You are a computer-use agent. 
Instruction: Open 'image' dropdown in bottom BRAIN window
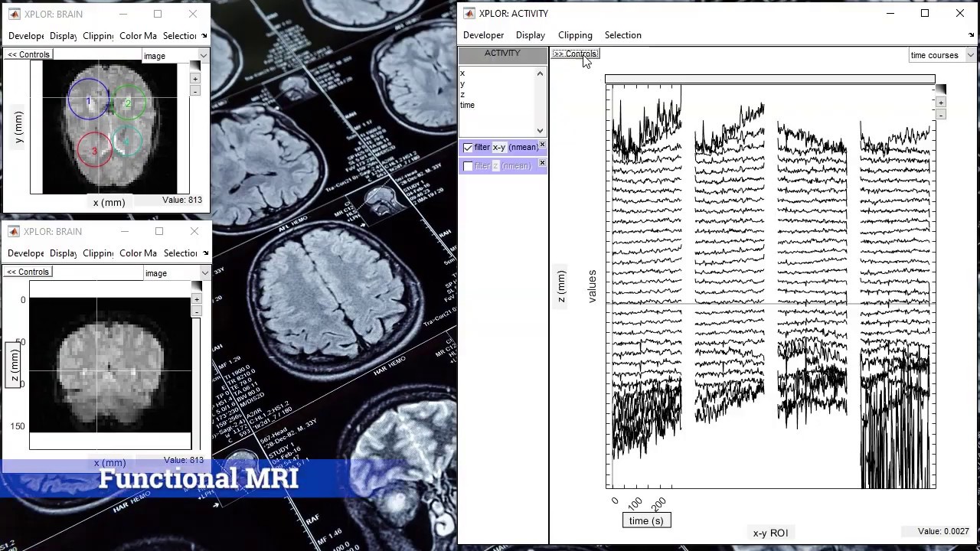point(177,273)
